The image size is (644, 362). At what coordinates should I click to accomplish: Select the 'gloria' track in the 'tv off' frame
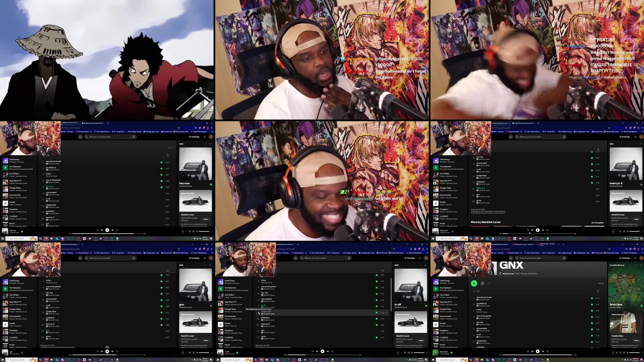tap(263, 336)
